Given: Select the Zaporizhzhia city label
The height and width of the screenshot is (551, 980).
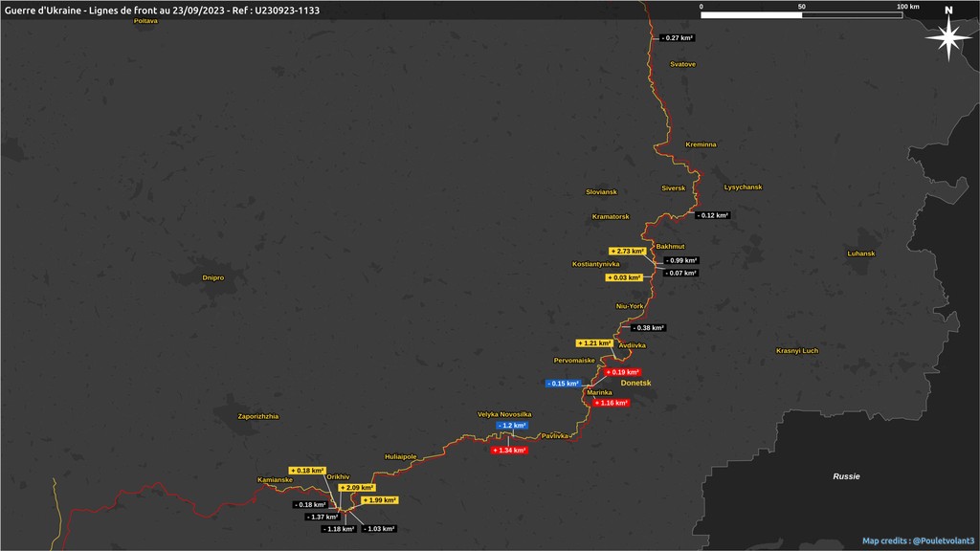Looking at the screenshot, I should pyautogui.click(x=258, y=416).
